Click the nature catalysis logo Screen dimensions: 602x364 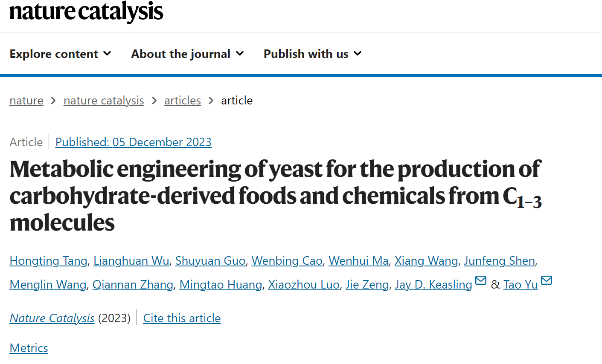86,11
